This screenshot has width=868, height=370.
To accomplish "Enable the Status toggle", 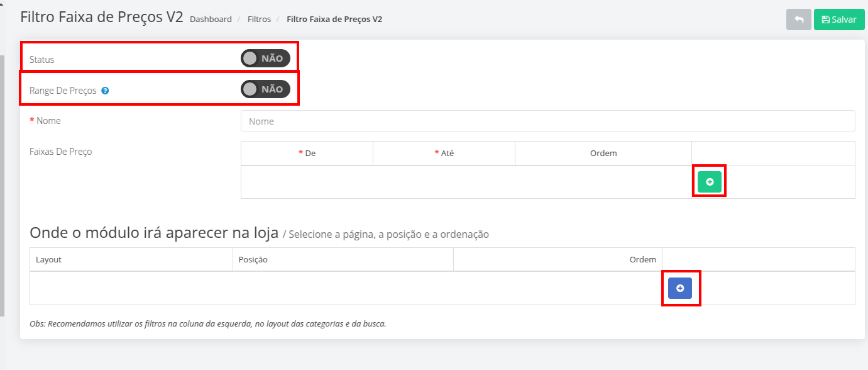I will tap(265, 59).
